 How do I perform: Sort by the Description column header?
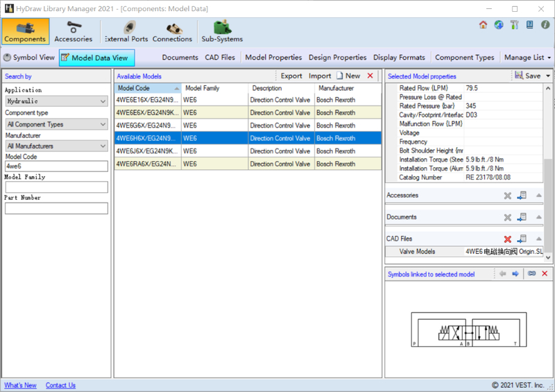281,88
